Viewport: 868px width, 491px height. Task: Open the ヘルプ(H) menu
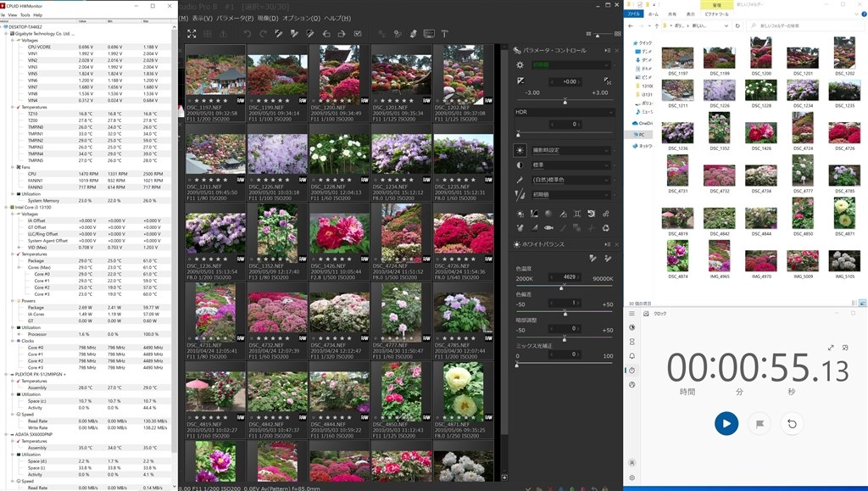[x=337, y=18]
